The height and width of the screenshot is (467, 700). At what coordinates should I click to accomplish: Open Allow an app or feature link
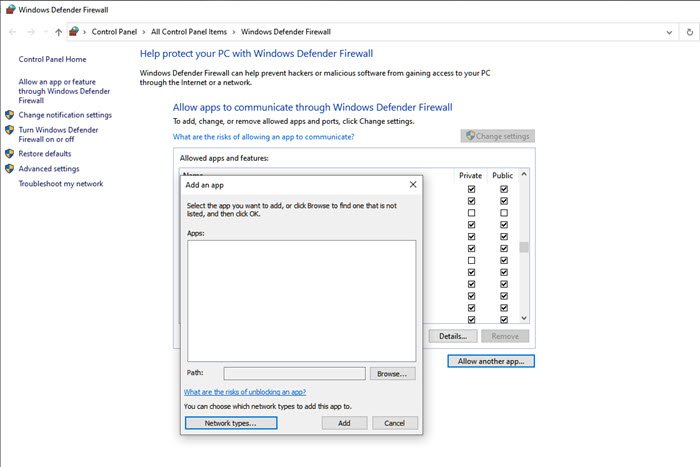(64, 91)
